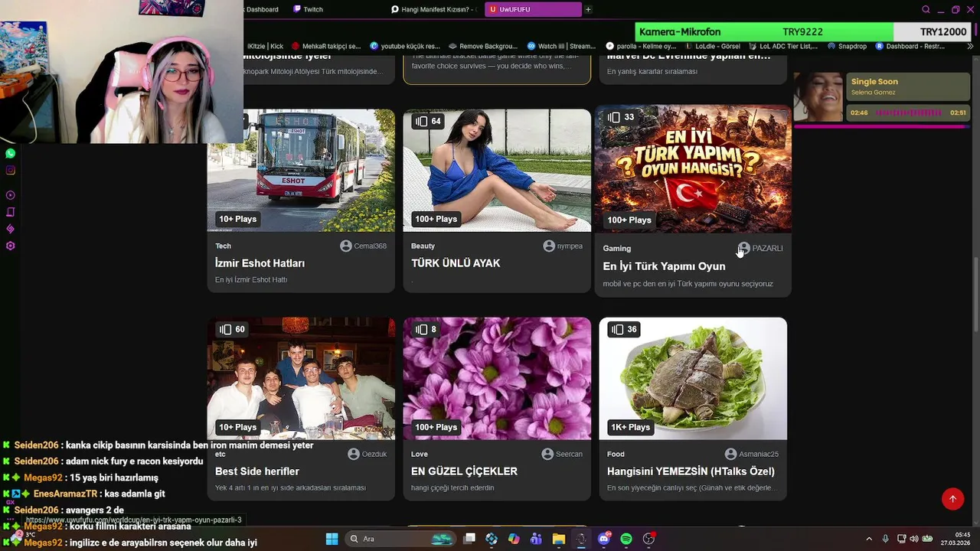Open the LoLdle - Görsel bookmark
This screenshot has height=551, width=980.
coord(711,46)
